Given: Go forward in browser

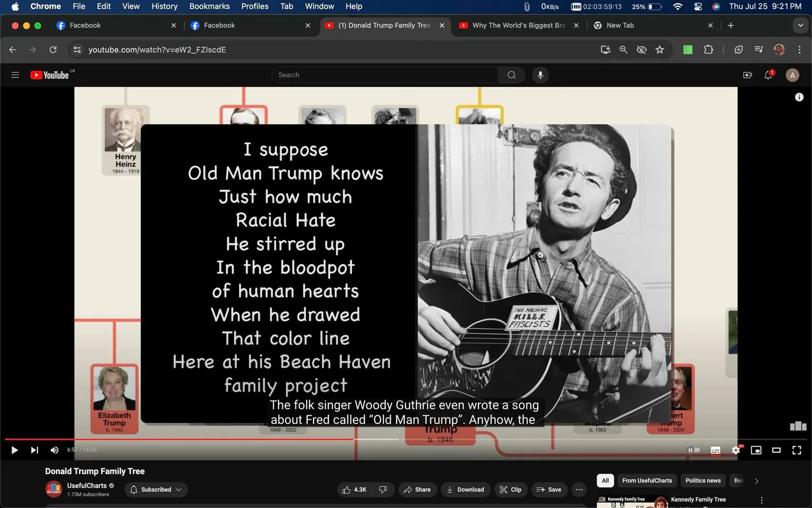Looking at the screenshot, I should [33, 50].
